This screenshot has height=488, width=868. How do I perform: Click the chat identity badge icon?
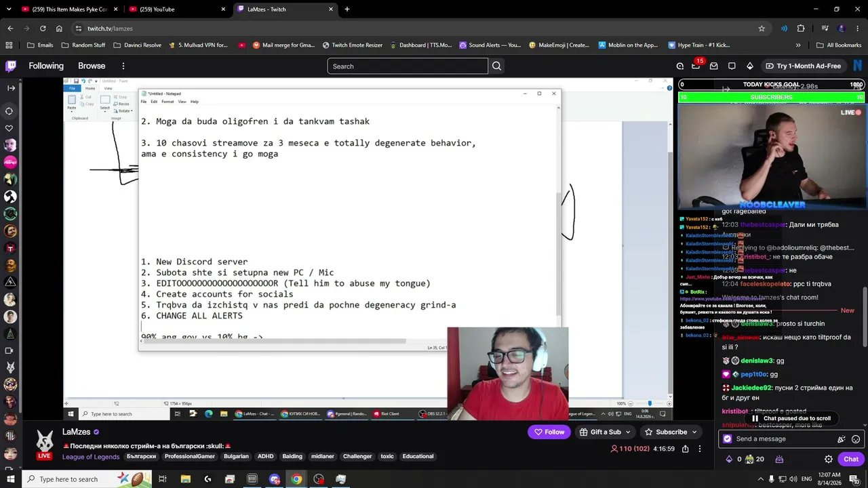pos(728,439)
